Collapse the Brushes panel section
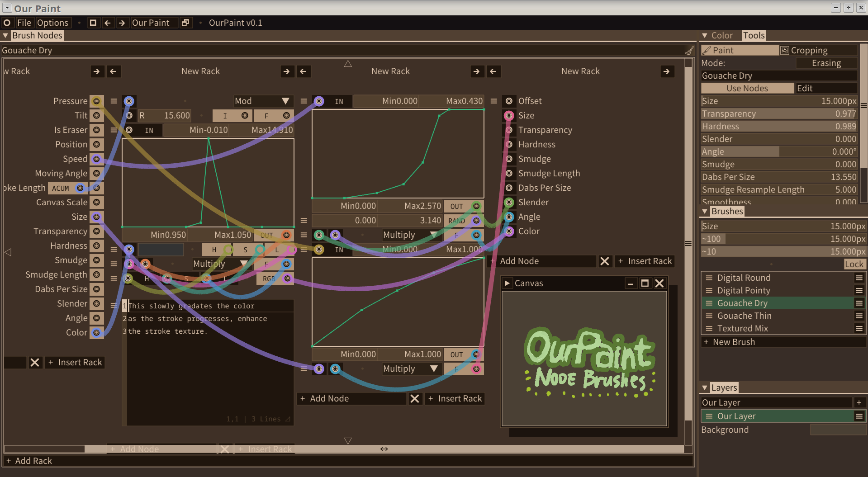This screenshot has height=477, width=868. click(x=705, y=212)
